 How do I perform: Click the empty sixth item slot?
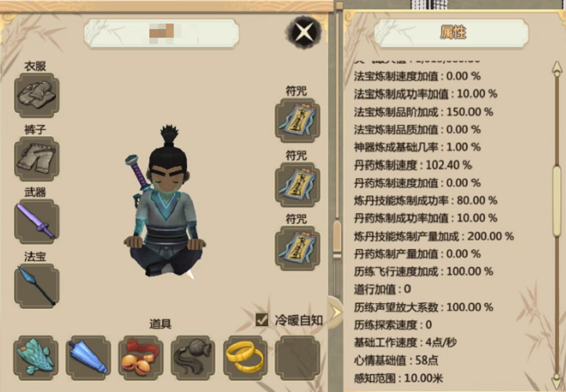(297, 357)
